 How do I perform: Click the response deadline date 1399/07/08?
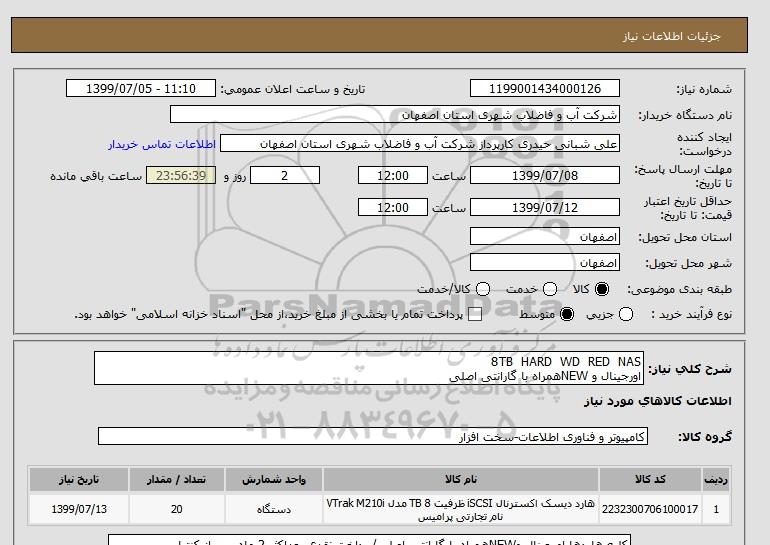(x=545, y=175)
